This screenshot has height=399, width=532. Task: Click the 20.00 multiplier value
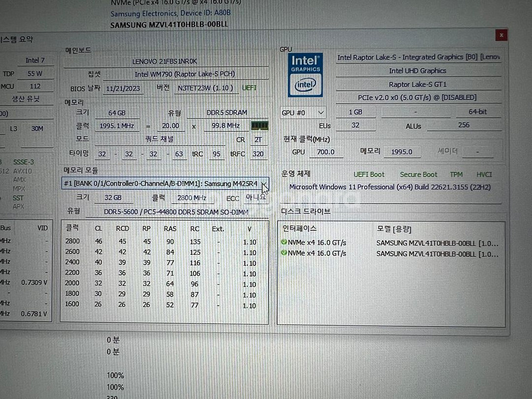pyautogui.click(x=170, y=126)
